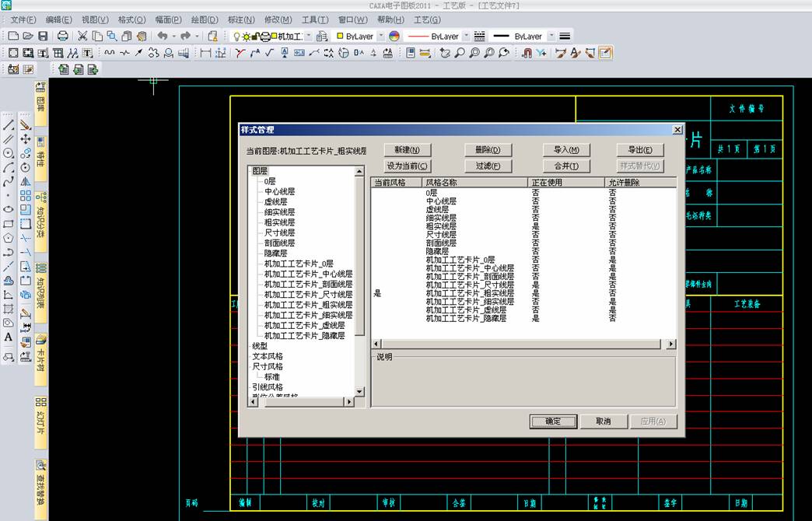The image size is (812, 521).
Task: Click the Print icon in toolbar
Action: [63, 36]
